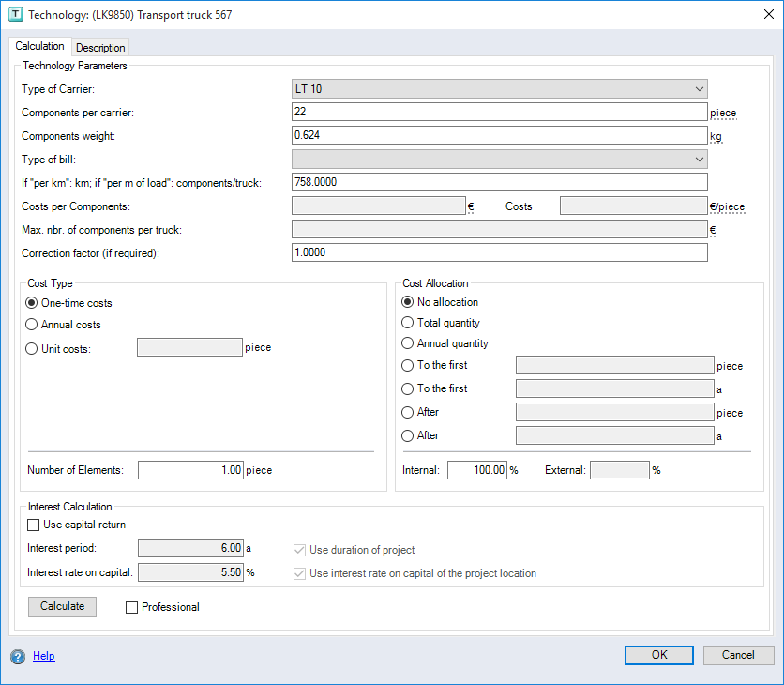Open the Help link
Screen dimensions: 784x685
coord(44,657)
